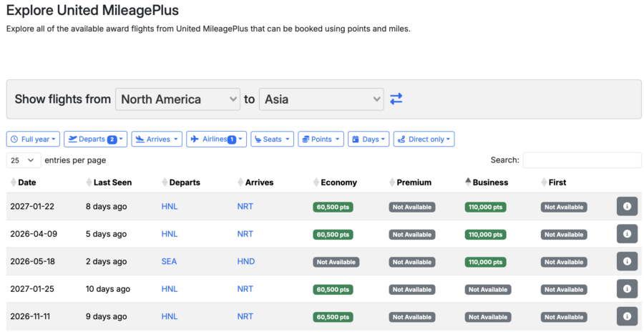
Task: Click the '2 days ago' cell
Action: click(106, 261)
